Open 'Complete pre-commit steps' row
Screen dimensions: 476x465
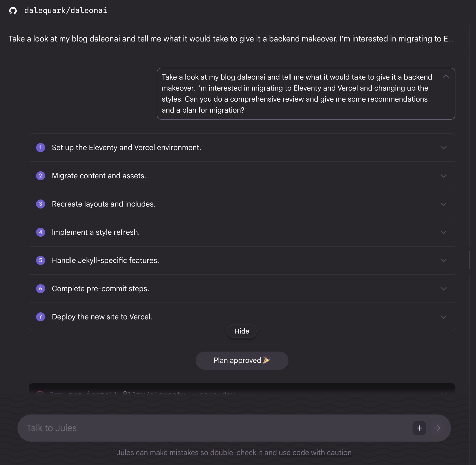pyautogui.click(x=100, y=289)
